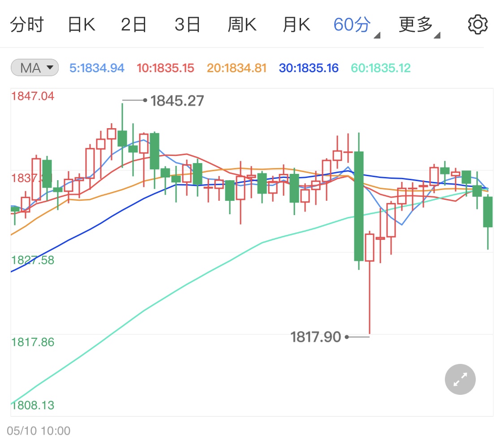504x441 pixels.
Task: Open the 月K monthly chart tab
Action: (x=296, y=24)
